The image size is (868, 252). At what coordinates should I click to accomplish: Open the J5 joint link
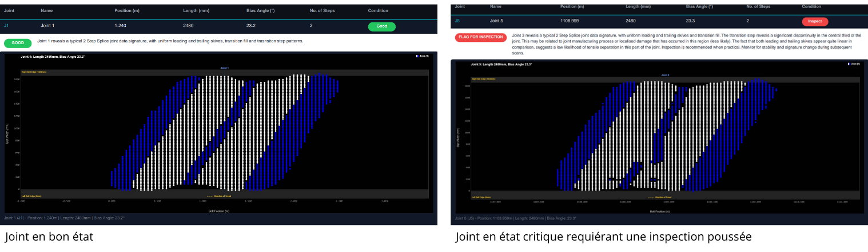457,21
